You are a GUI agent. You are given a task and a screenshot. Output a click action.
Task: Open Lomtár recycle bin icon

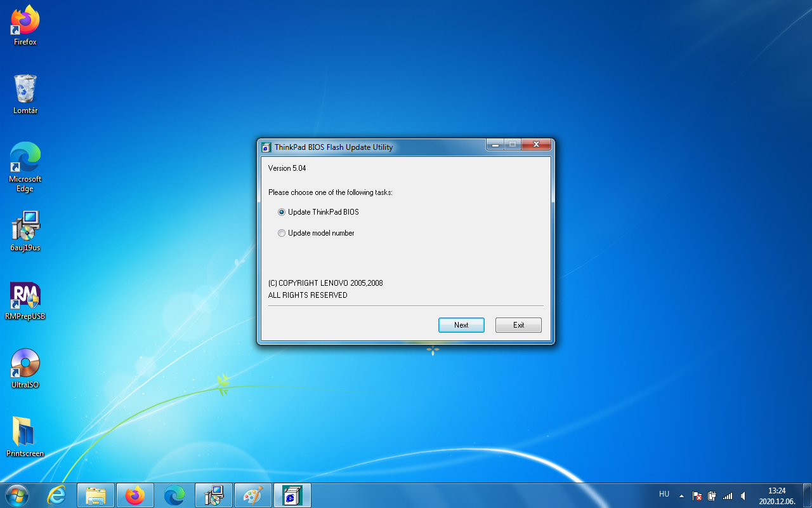(25, 94)
